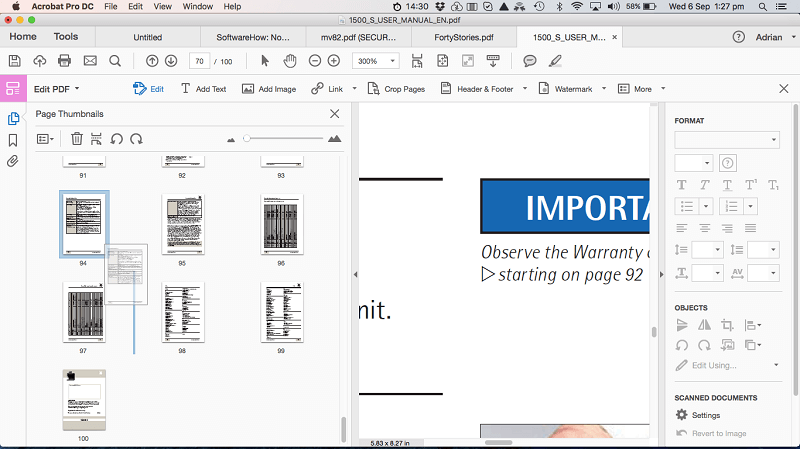Open the Crop Pages tool

click(396, 89)
